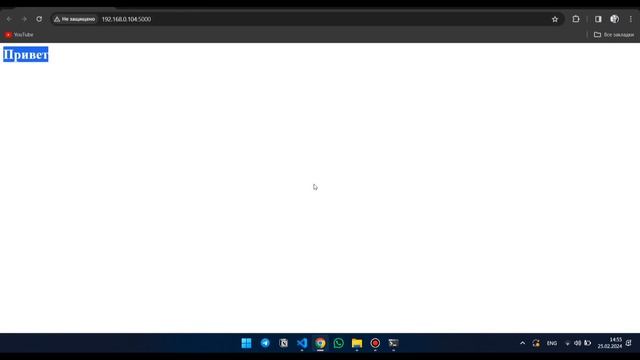Bookmark this page with the star
The width and height of the screenshot is (640, 360).
[555, 19]
